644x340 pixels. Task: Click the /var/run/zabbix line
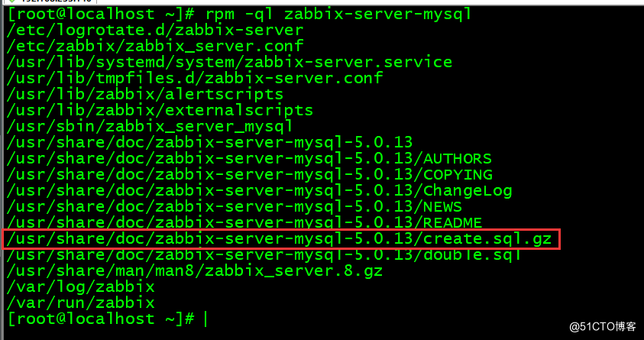(80, 303)
